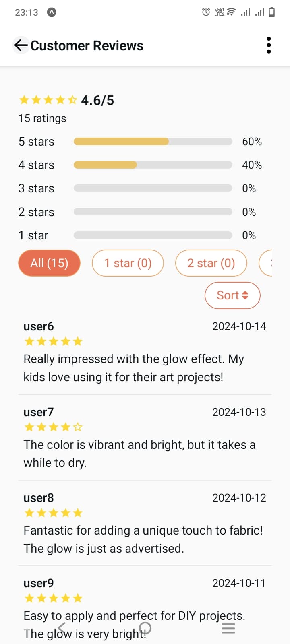
Task: Open the three-dot overflow menu
Action: click(x=269, y=45)
